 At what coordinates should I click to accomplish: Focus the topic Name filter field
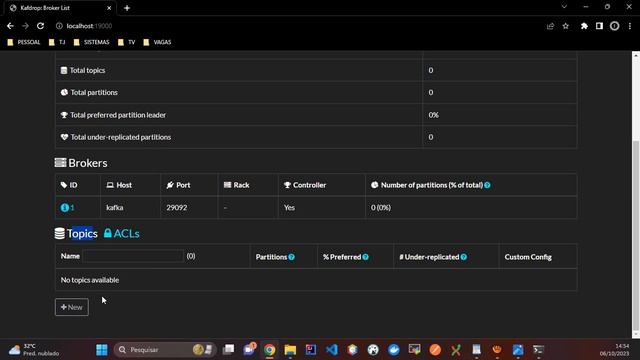[x=133, y=256]
